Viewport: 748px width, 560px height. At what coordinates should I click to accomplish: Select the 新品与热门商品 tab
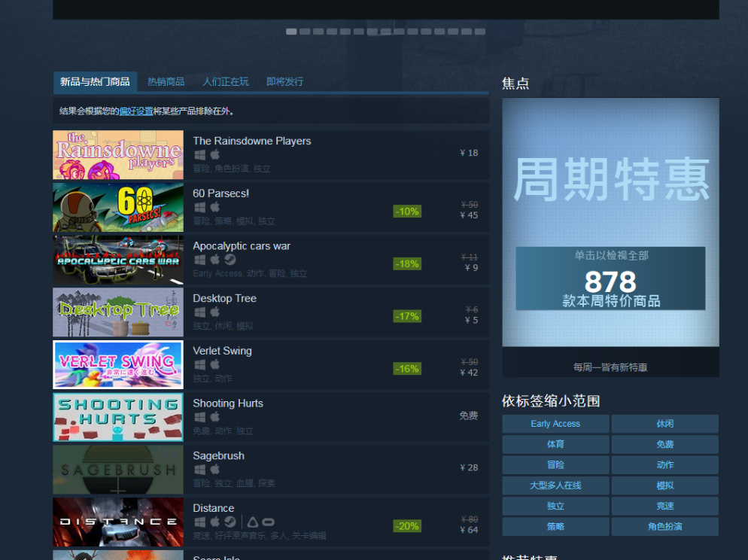[x=95, y=81]
